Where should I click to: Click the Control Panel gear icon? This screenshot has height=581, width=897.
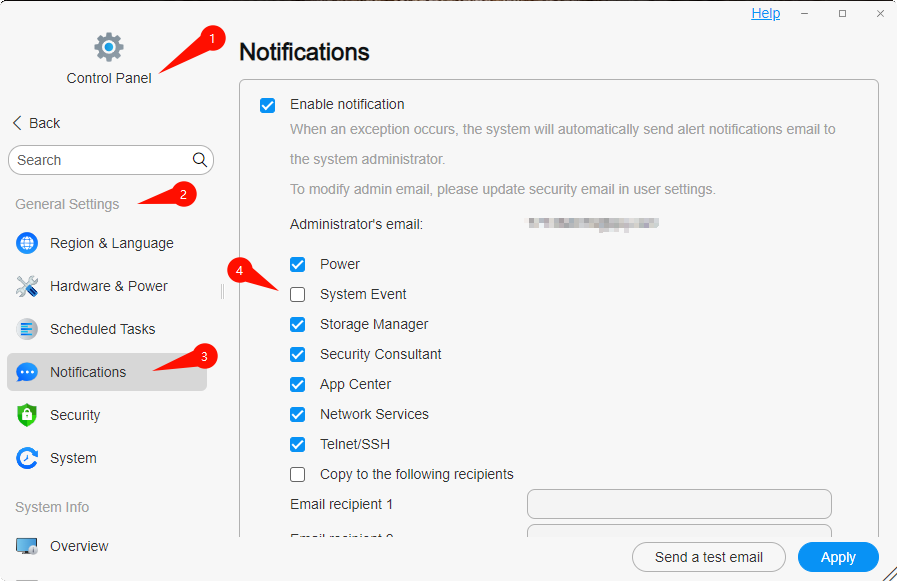coord(109,47)
